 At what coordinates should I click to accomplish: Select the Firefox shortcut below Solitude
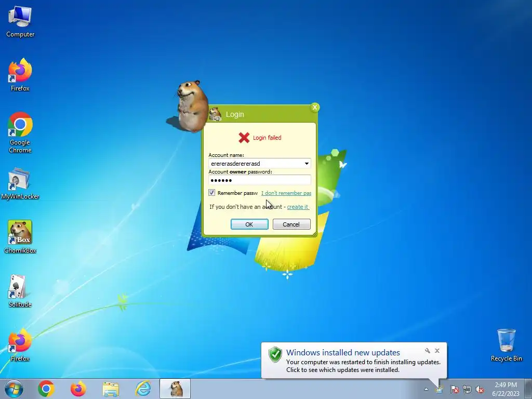coord(20,345)
